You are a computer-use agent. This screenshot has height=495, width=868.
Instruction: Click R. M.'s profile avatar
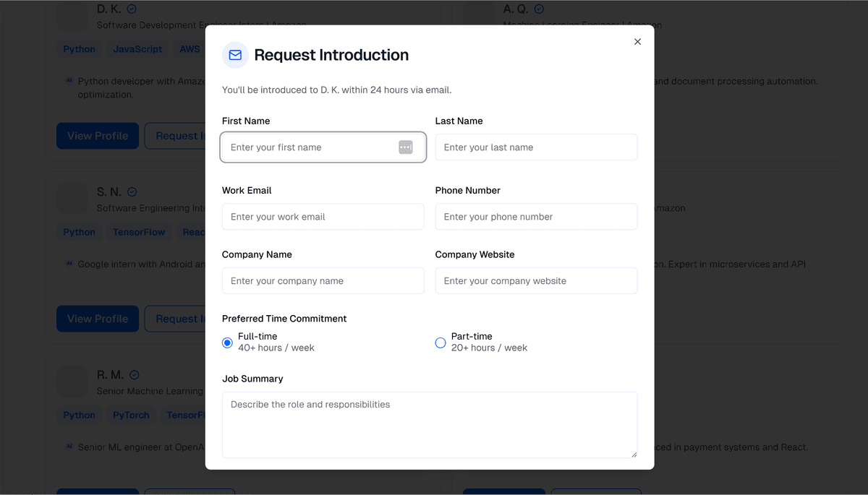coord(72,382)
